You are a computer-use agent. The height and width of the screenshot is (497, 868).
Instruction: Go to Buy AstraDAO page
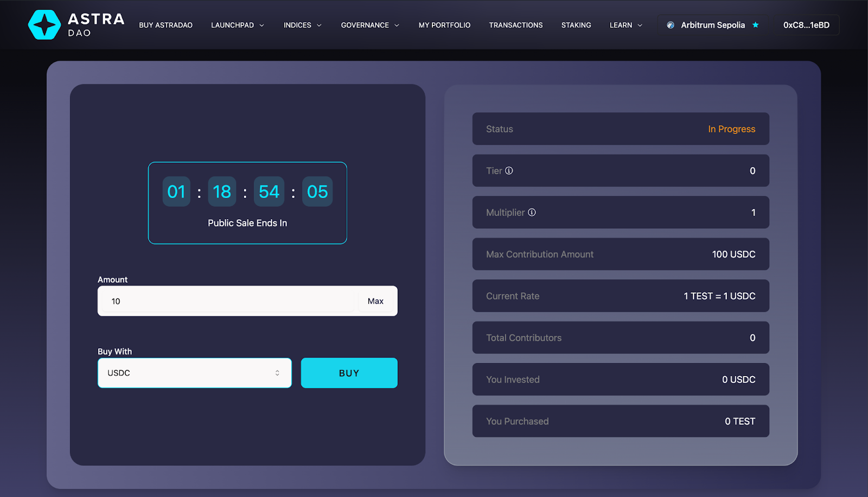(165, 25)
